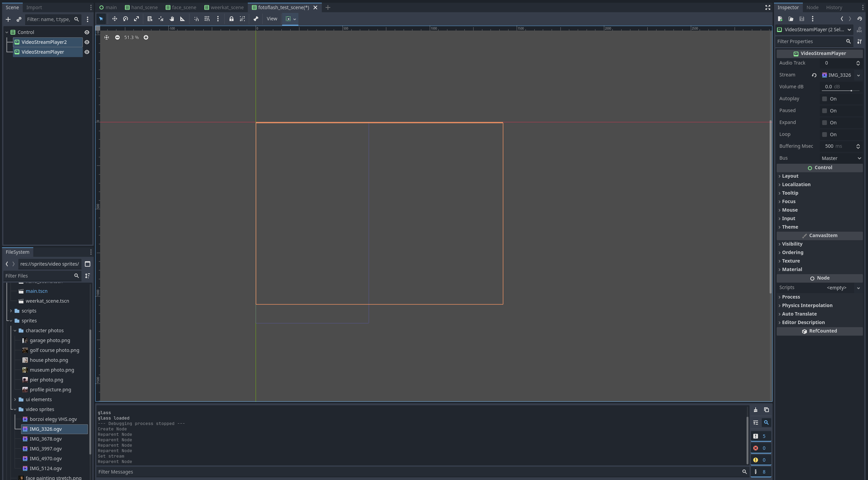Open the View menu button

pos(272,19)
